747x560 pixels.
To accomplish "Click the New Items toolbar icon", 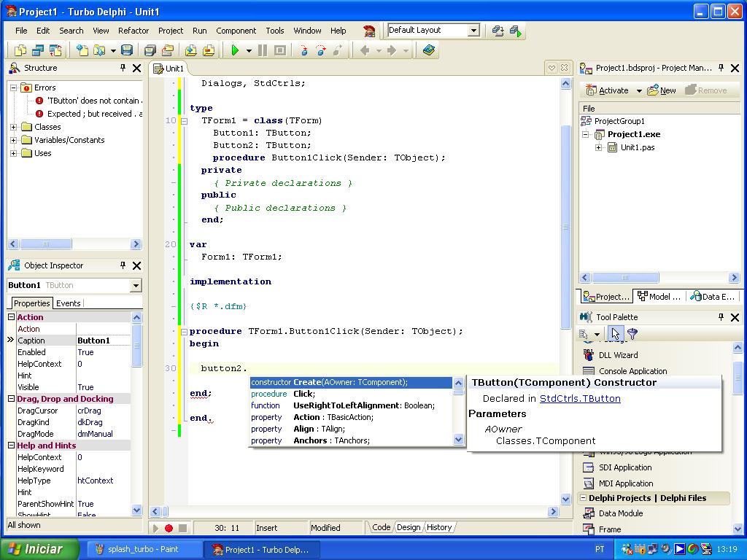I will pos(82,50).
